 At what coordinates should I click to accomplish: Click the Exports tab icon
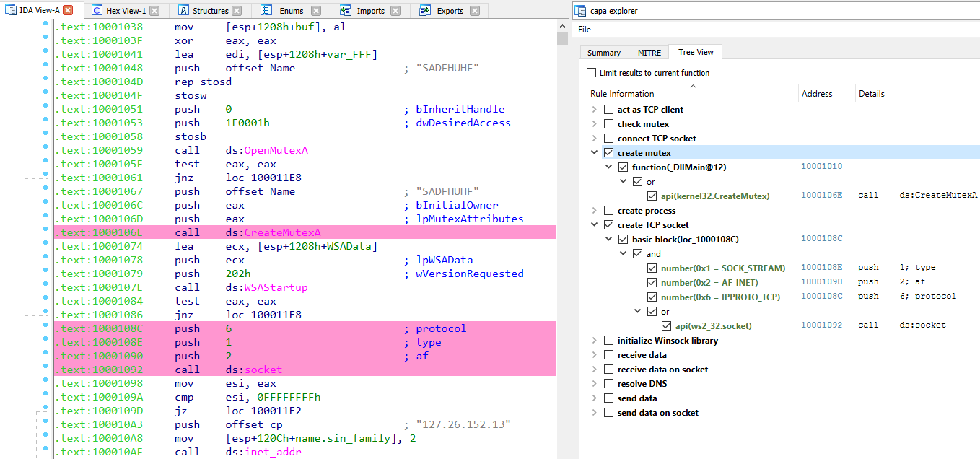(x=426, y=11)
